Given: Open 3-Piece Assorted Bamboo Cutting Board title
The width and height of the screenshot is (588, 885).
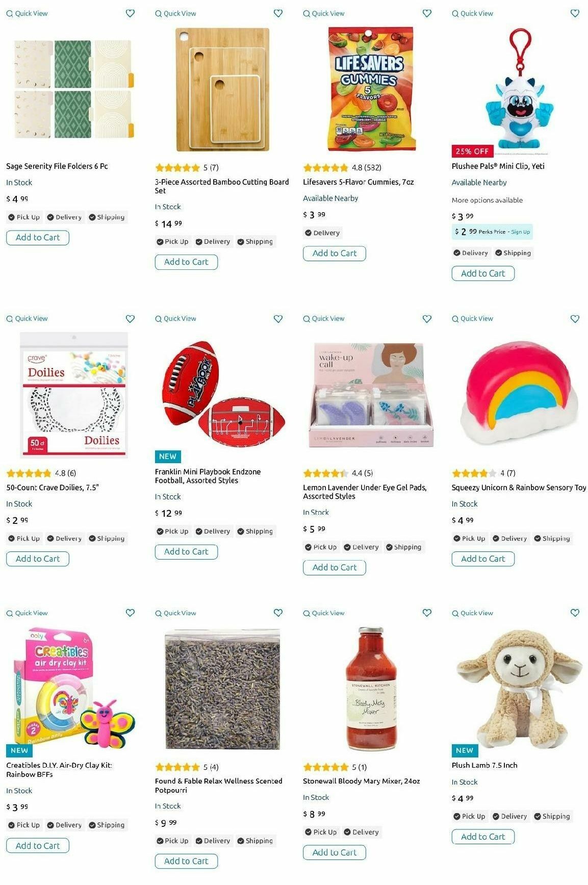Looking at the screenshot, I should pos(222,186).
